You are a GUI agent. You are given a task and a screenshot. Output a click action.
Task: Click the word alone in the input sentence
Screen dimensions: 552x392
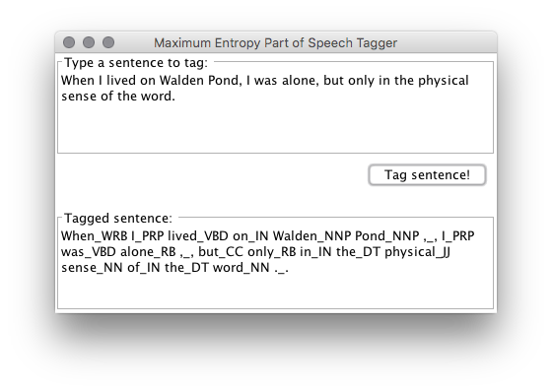pyautogui.click(x=301, y=80)
